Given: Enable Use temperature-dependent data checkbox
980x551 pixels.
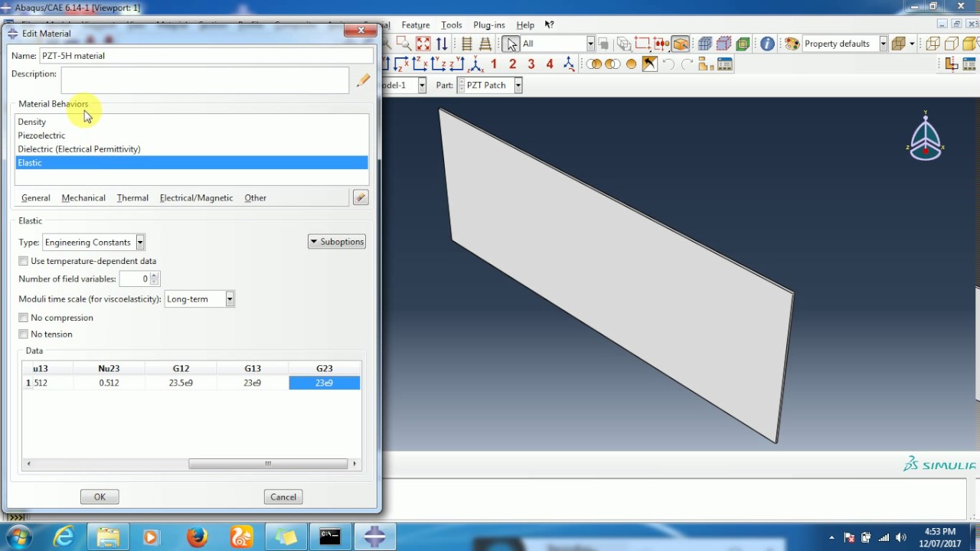Looking at the screenshot, I should [23, 261].
